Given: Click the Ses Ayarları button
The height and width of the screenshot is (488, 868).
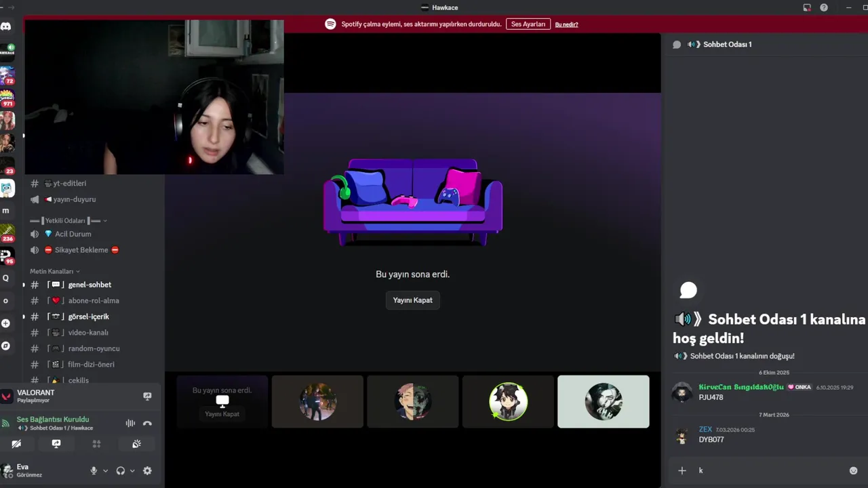Looking at the screenshot, I should pyautogui.click(x=528, y=24).
